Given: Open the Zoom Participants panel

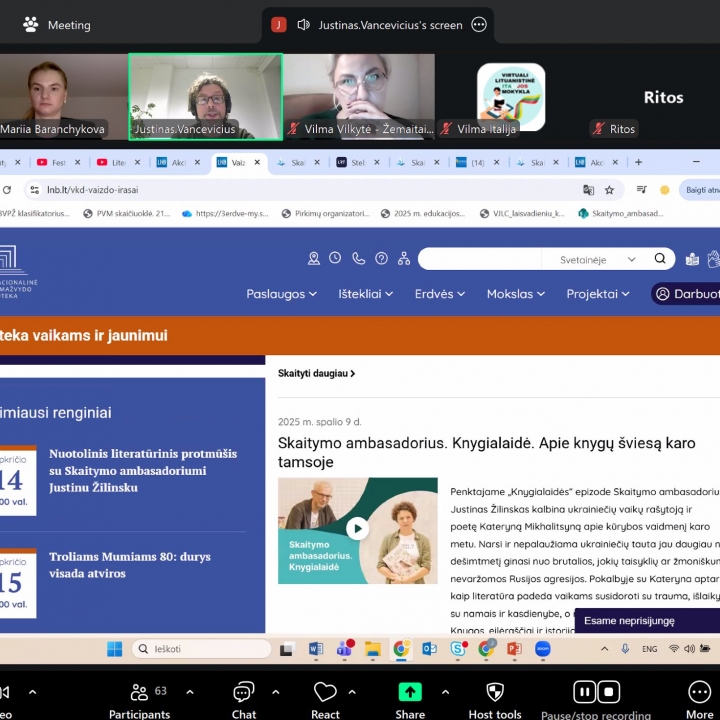Looking at the screenshot, I should click(139, 693).
